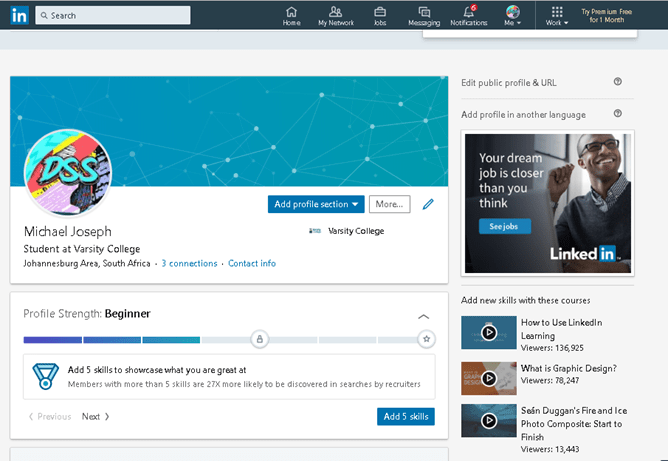The width and height of the screenshot is (668, 461).
Task: Go to Next profile suggestion
Action: (x=95, y=416)
